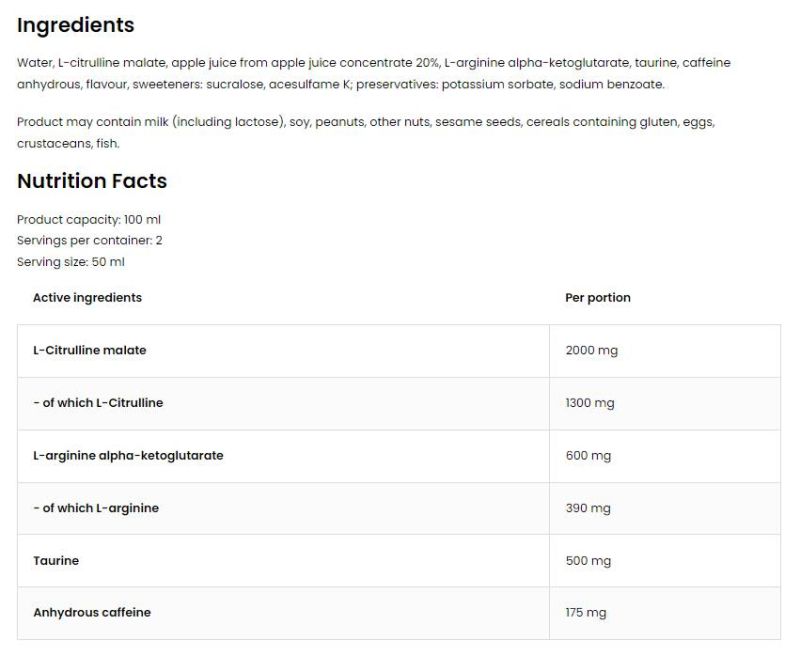Click the 175 mg caffeine value cell
Viewport: 800px width, 656px height.
point(586,612)
